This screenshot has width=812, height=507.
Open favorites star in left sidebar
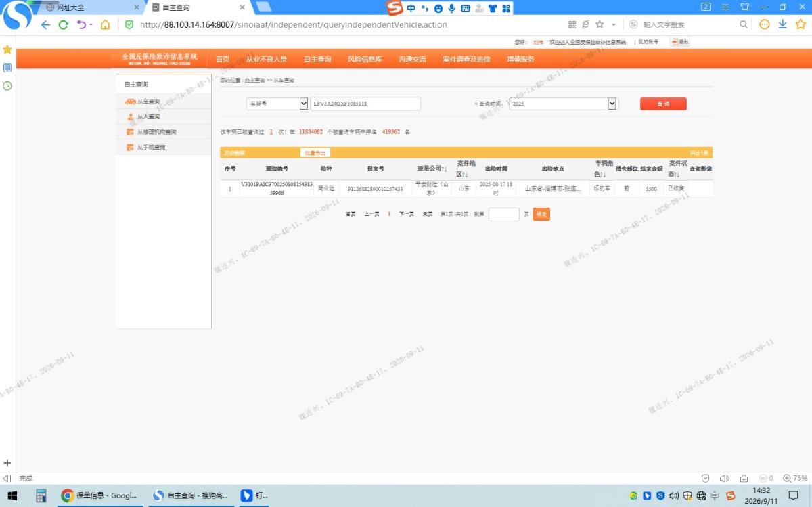[x=7, y=50]
